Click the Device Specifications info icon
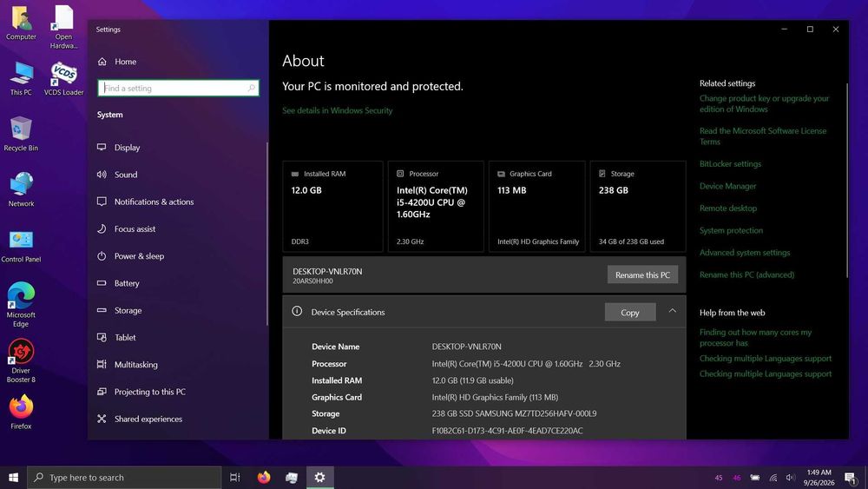The image size is (868, 489). pos(297,311)
